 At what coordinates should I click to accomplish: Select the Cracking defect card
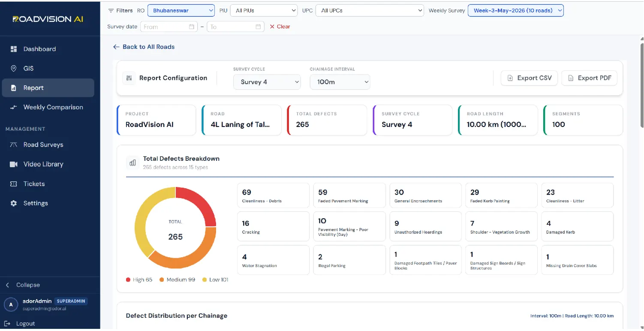pyautogui.click(x=273, y=227)
